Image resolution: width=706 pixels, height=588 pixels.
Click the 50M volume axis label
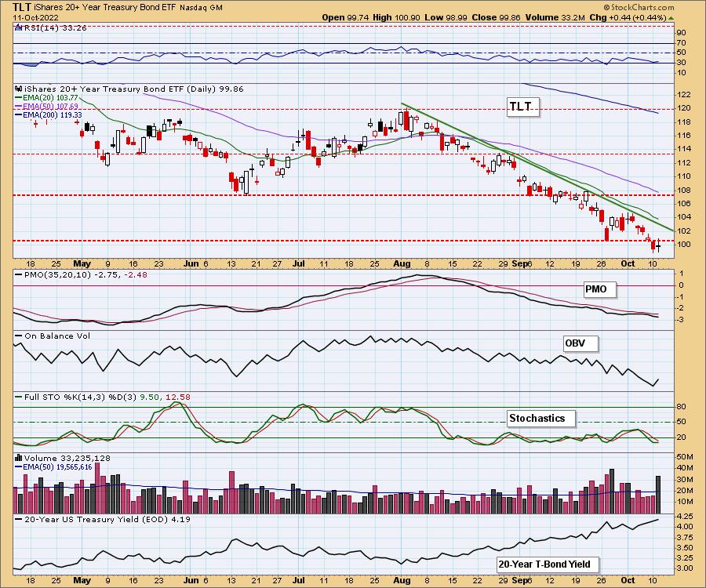[685, 457]
